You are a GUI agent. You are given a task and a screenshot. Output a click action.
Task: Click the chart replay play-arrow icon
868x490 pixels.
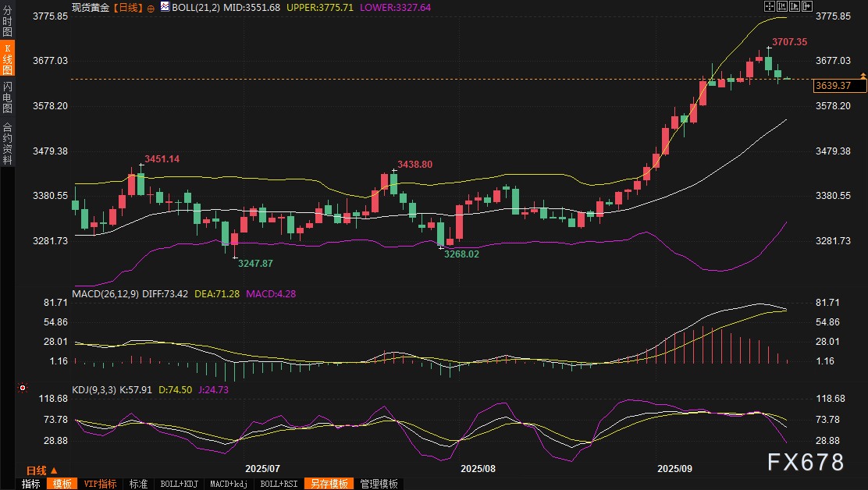coord(795,6)
